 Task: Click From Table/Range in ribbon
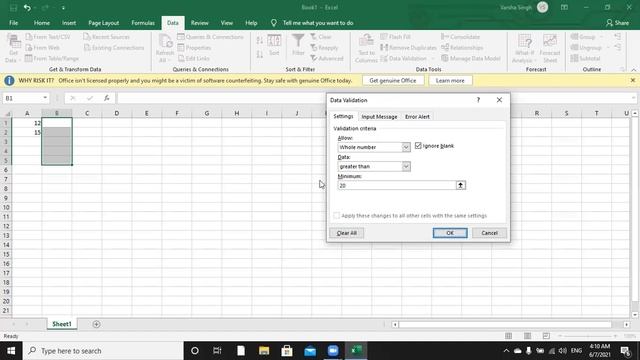coord(52,58)
